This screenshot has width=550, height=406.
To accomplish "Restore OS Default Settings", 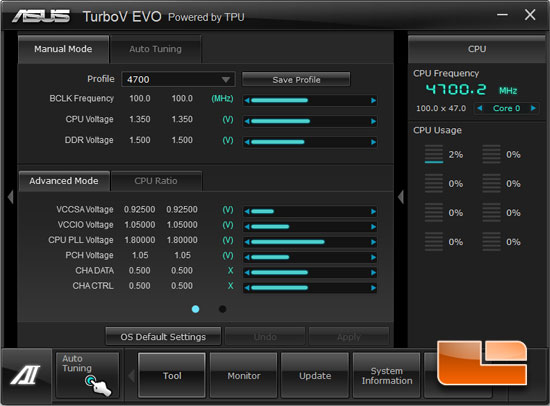I will click(163, 337).
